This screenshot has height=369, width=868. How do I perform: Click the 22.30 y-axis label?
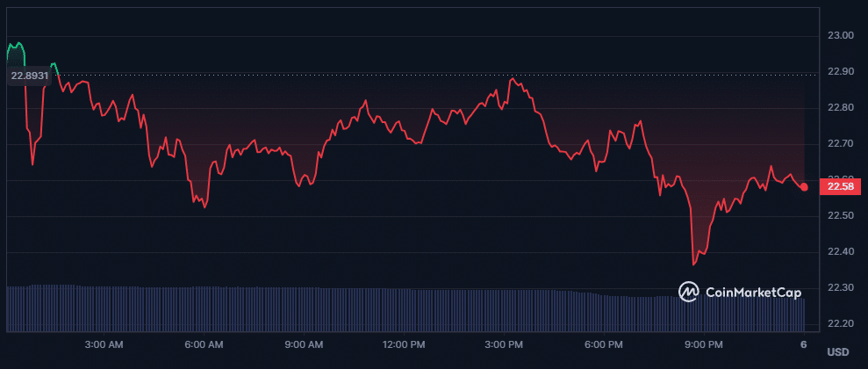coord(840,287)
